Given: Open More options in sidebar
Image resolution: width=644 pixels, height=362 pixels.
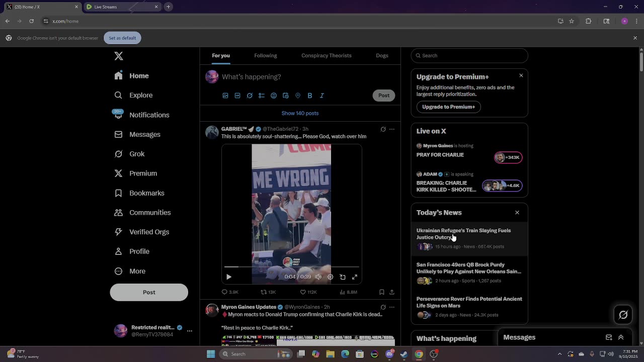Looking at the screenshot, I should pos(130,271).
